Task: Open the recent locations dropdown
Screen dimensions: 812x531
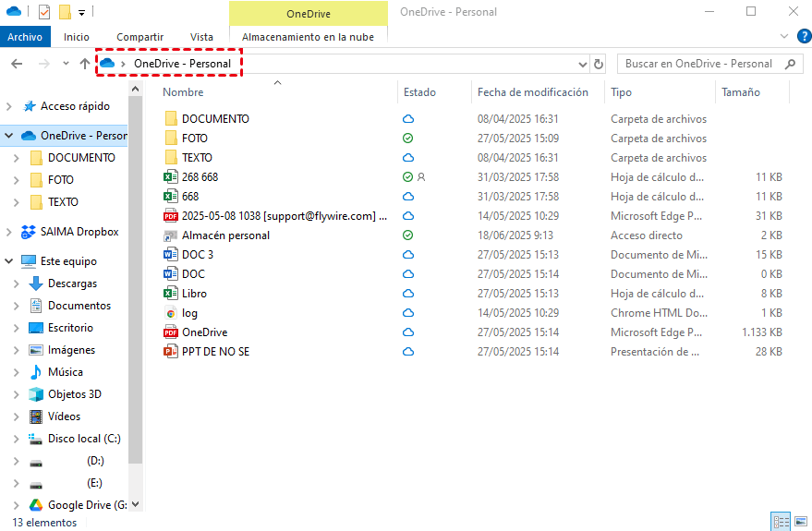Action: [65, 64]
